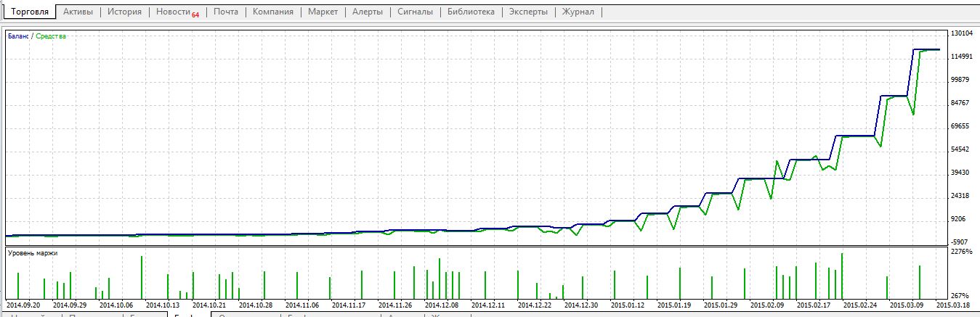Click the 2015.01.19 date label
This screenshot has width=980, height=317.
pos(674,305)
